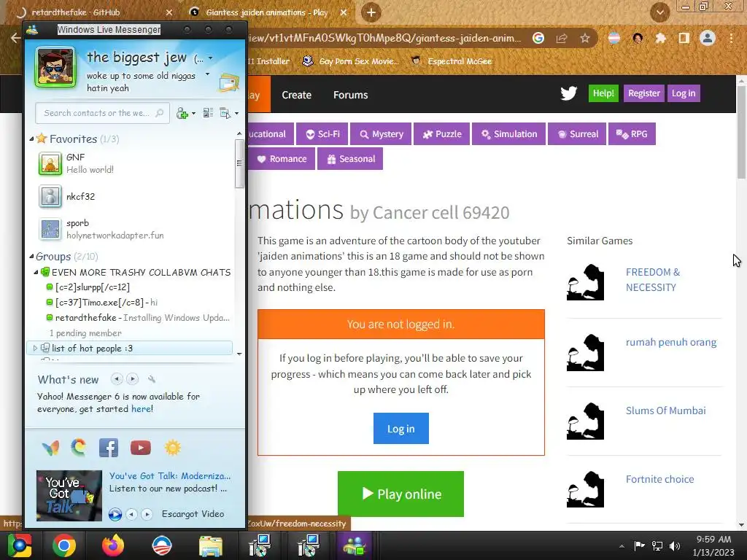This screenshot has width=747, height=560.
Task: Click the contact list scroll-up arrow
Action: [x=239, y=134]
